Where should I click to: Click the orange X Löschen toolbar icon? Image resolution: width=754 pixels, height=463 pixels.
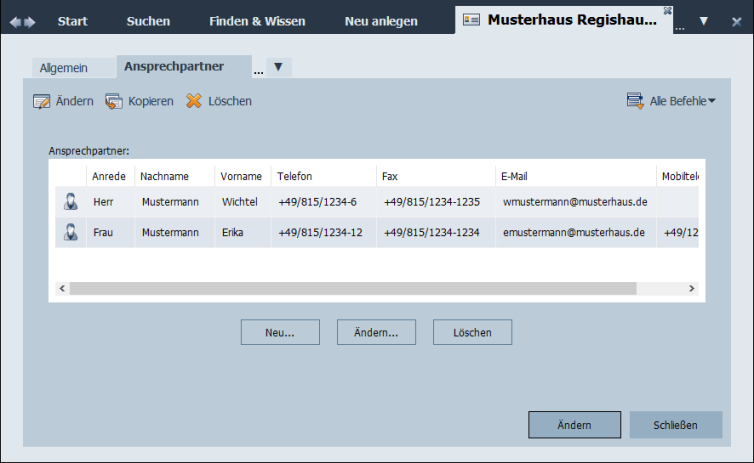[194, 101]
